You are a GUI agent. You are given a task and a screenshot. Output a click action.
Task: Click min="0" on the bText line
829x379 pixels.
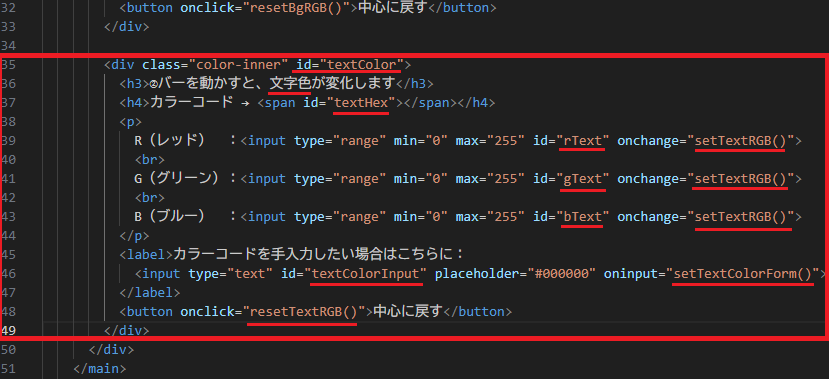tap(421, 217)
